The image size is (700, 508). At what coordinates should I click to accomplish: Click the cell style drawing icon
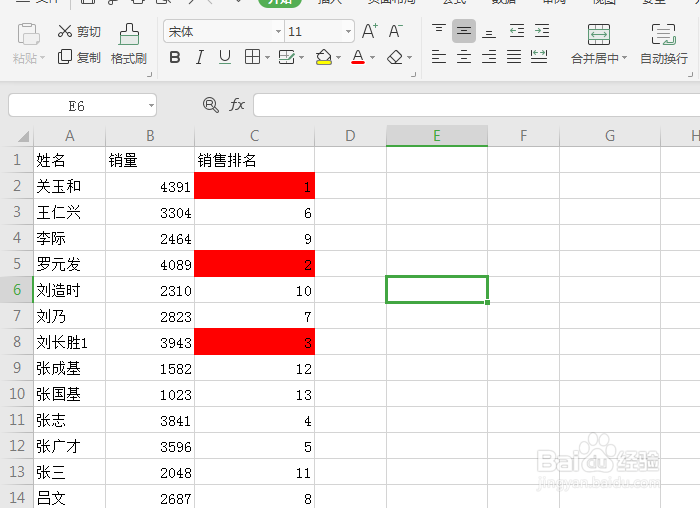point(287,57)
